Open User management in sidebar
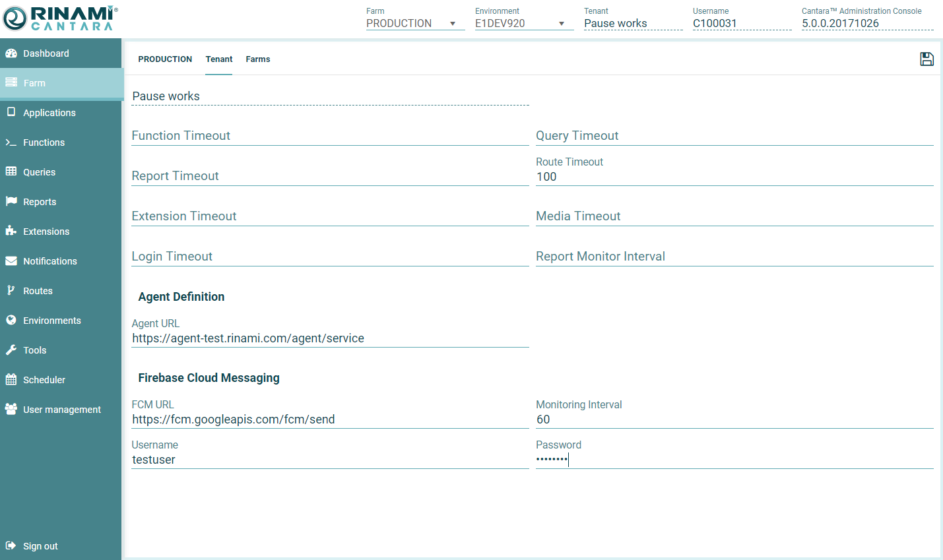943x560 pixels. coord(61,410)
